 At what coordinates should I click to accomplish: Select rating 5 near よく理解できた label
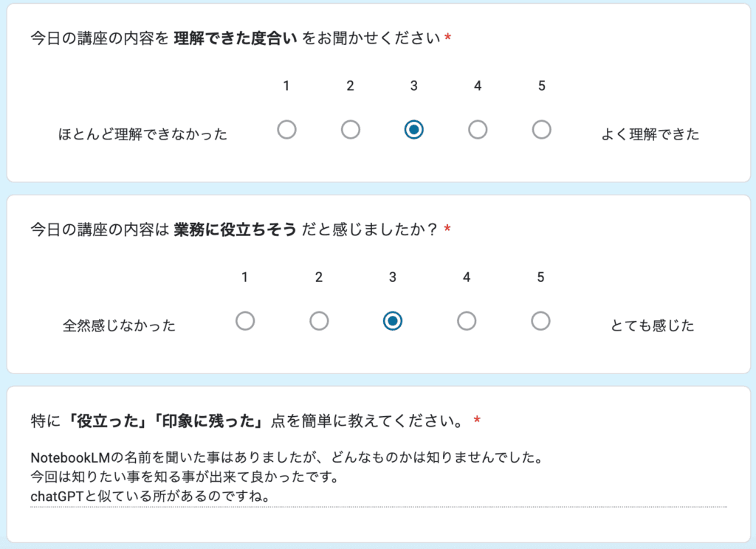pyautogui.click(x=541, y=129)
